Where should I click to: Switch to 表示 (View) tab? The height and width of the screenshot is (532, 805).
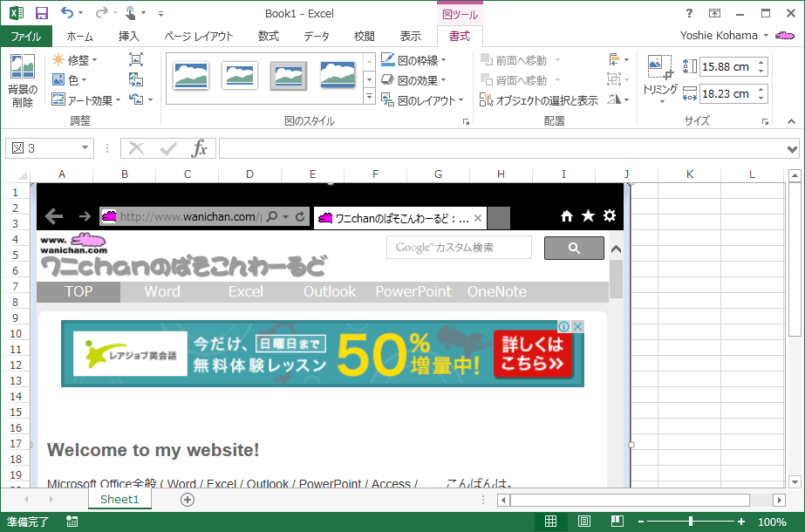point(410,36)
